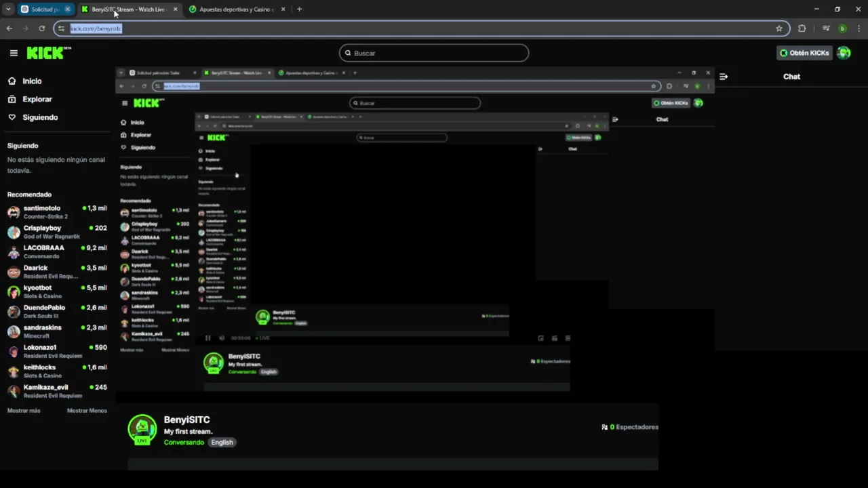Click the Siguiendo heart icon in sidebar
868x488 pixels.
[12, 117]
